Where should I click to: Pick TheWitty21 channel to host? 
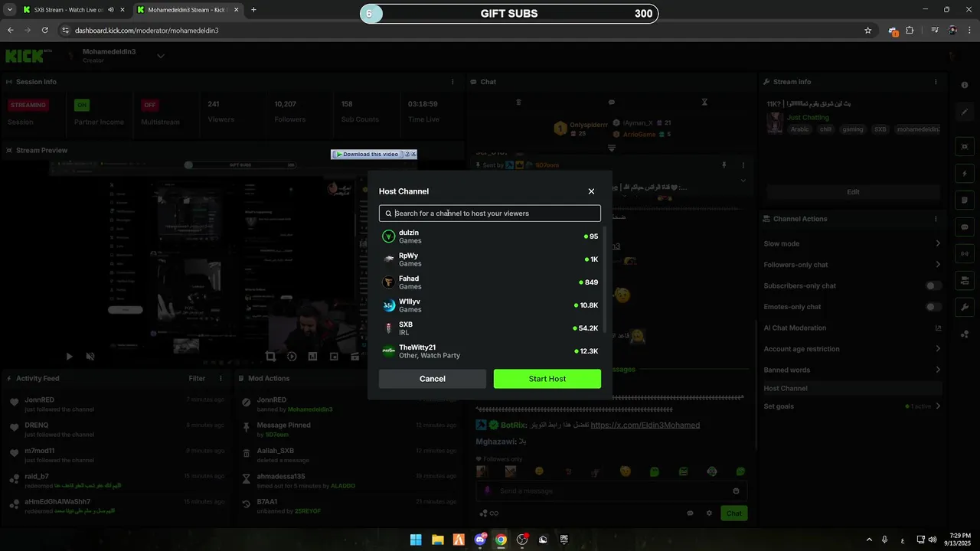click(490, 351)
